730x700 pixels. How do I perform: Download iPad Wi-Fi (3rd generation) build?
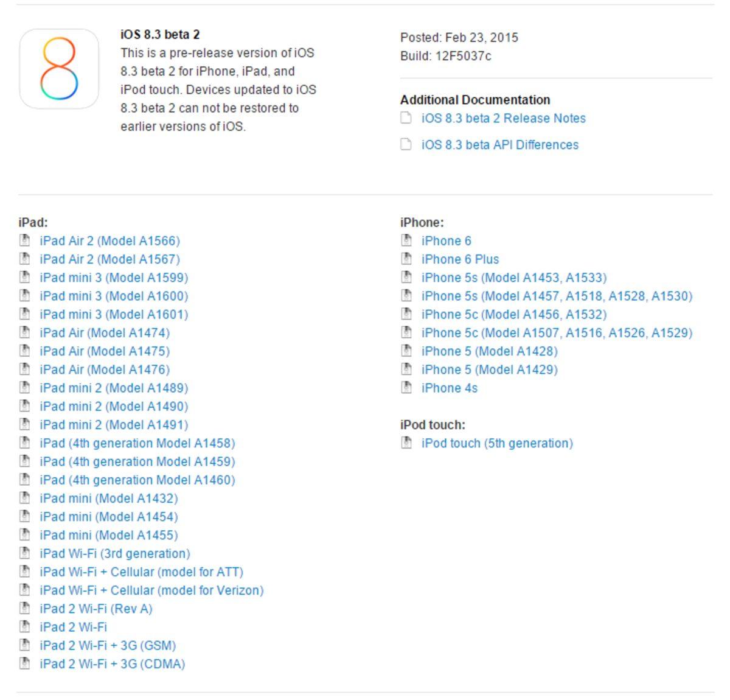pos(114,554)
